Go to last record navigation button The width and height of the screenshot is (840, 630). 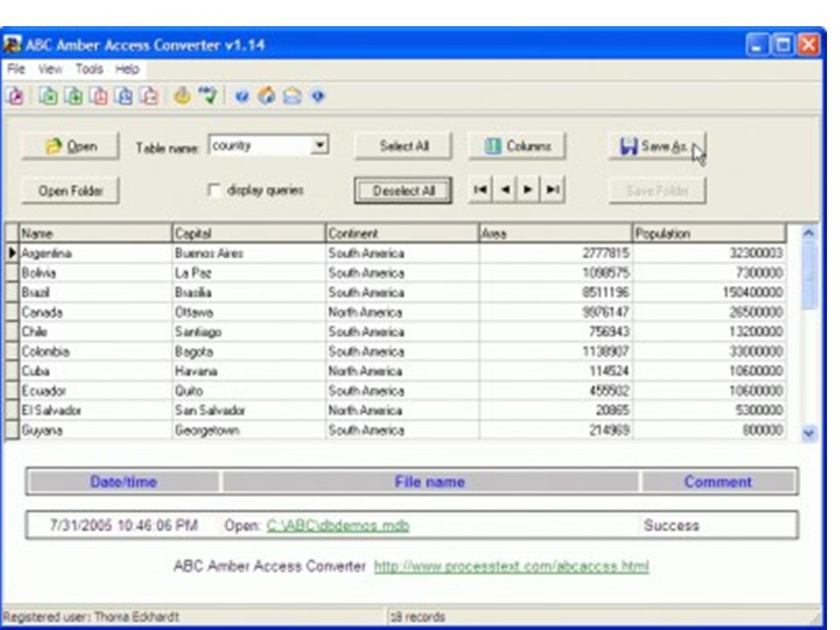pos(552,190)
